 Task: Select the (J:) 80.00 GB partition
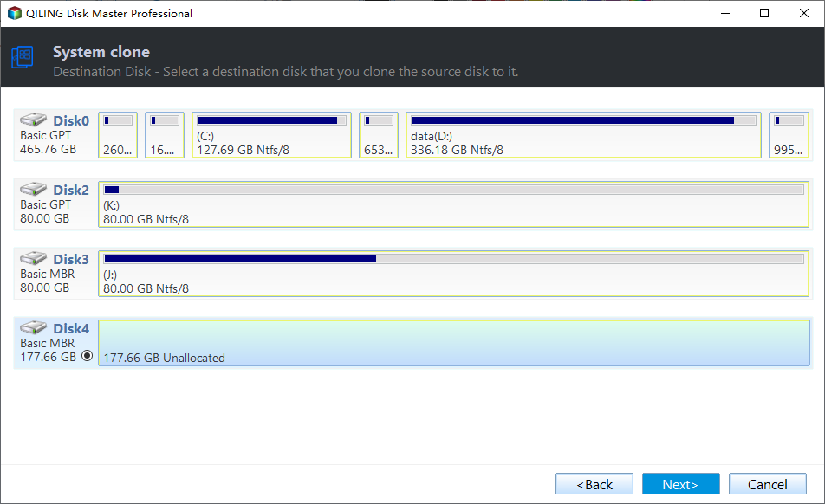click(453, 274)
